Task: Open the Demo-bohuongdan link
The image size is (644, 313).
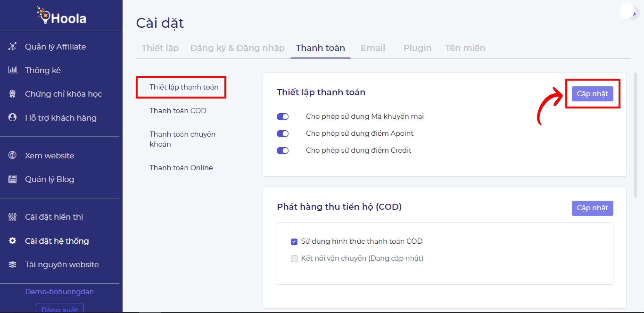Action: click(60, 292)
